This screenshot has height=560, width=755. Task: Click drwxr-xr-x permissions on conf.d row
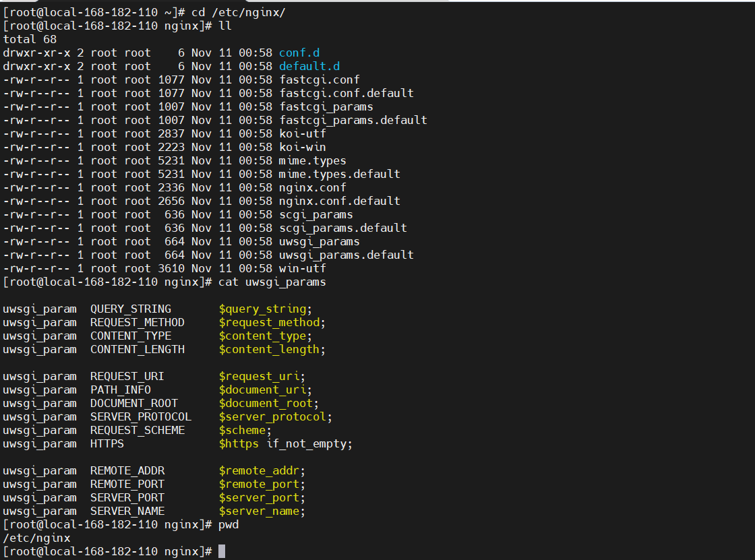coord(36,53)
